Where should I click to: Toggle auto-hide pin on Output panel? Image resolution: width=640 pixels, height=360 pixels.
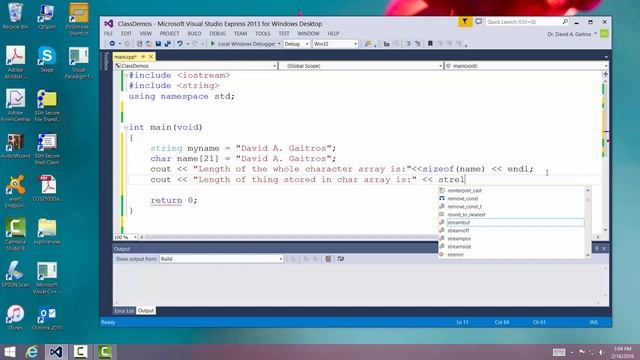click(596, 249)
